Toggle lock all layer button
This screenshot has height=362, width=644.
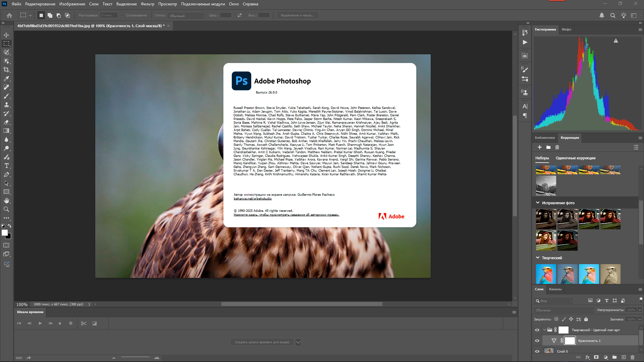tap(586, 319)
